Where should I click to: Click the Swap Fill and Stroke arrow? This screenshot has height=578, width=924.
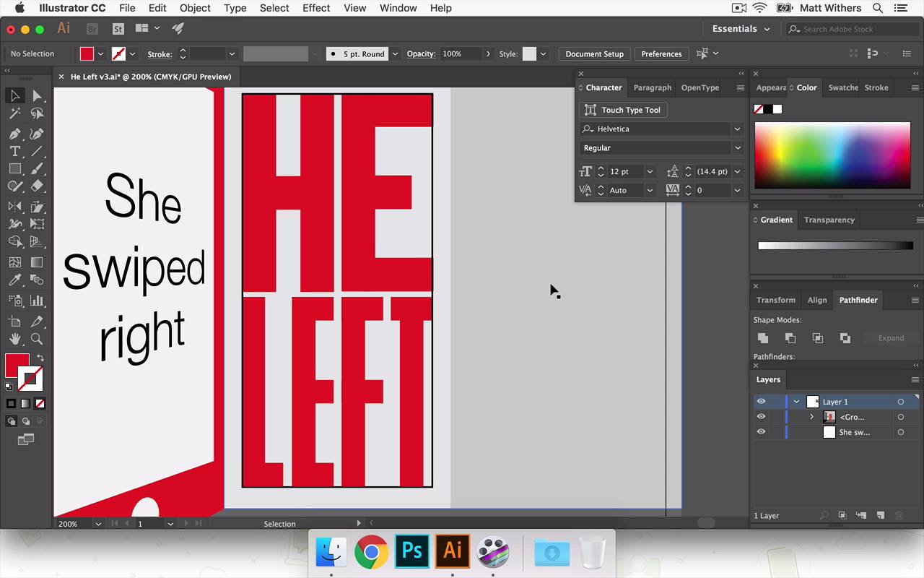tap(40, 358)
